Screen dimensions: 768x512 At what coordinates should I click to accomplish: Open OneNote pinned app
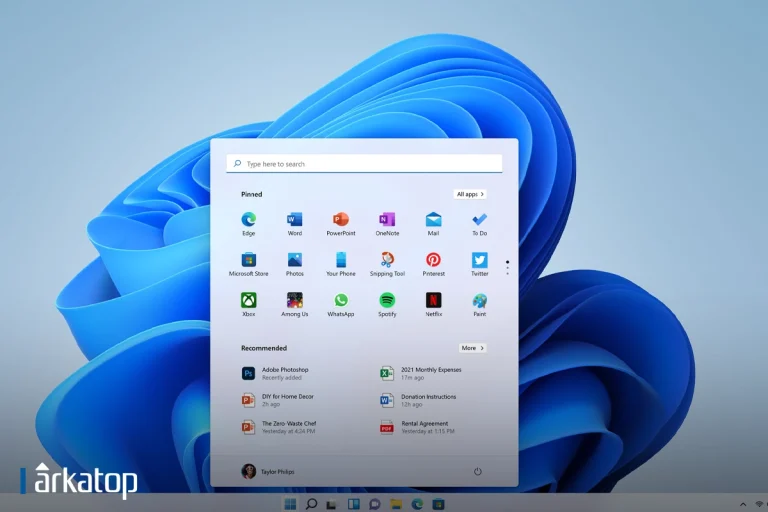387,223
